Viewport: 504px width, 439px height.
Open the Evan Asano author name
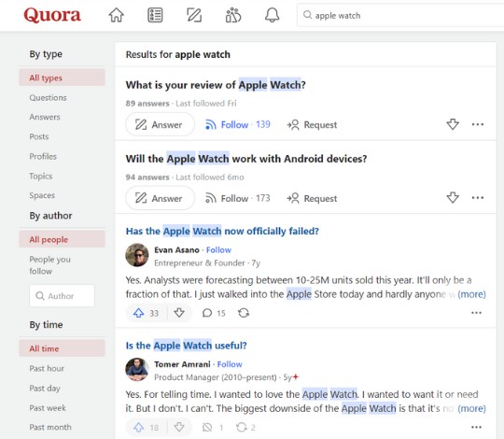click(176, 250)
